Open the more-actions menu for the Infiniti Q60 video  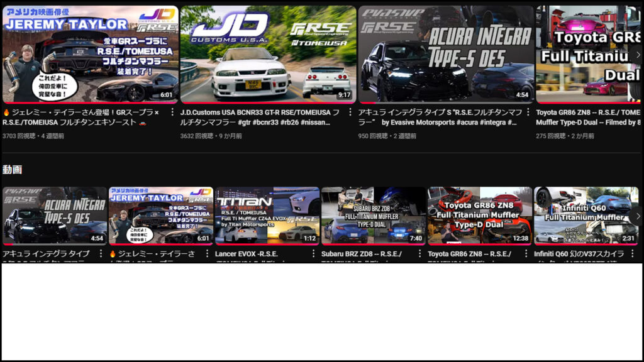[632, 254]
